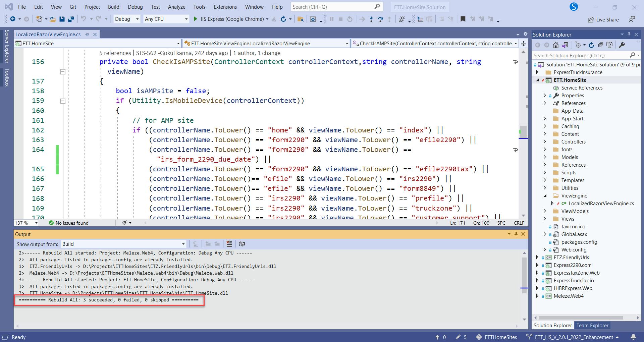644x342 pixels.
Task: Click Show All Files icon in Solution Explorer
Action: (610, 45)
